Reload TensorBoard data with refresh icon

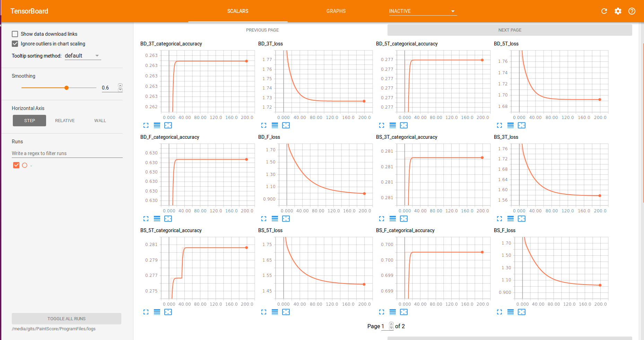click(604, 11)
